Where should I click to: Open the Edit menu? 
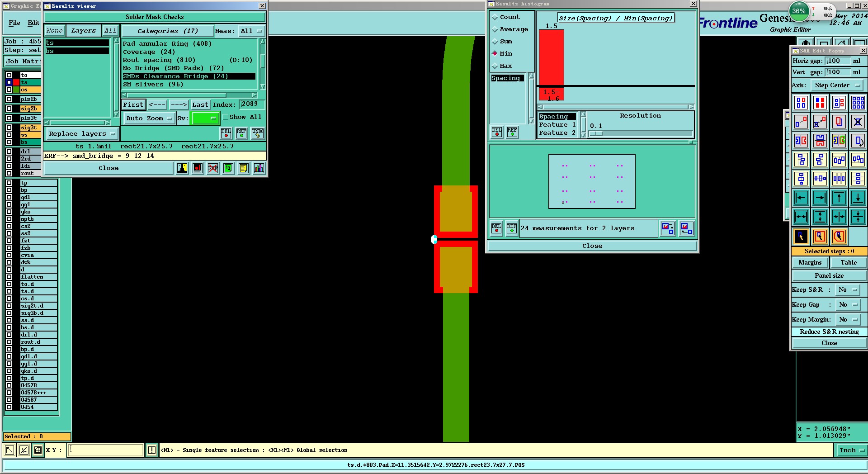pos(33,23)
